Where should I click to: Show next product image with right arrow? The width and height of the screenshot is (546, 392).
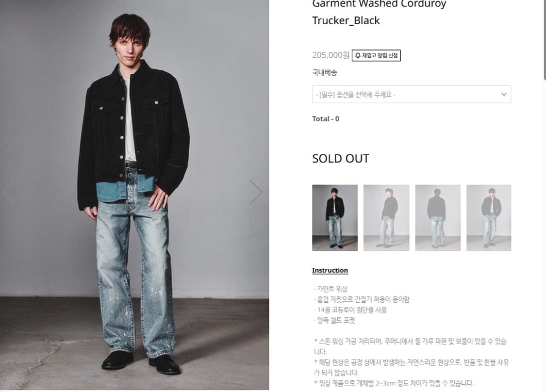tap(256, 192)
